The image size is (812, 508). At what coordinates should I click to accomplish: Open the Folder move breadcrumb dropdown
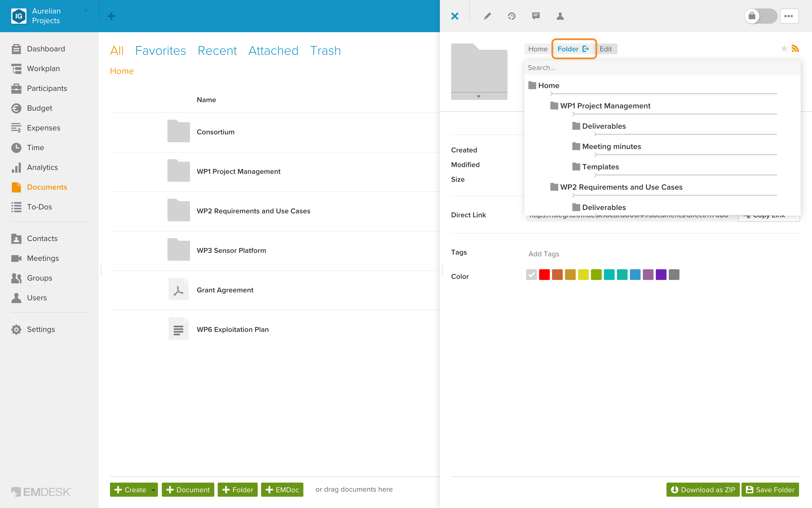coord(573,49)
